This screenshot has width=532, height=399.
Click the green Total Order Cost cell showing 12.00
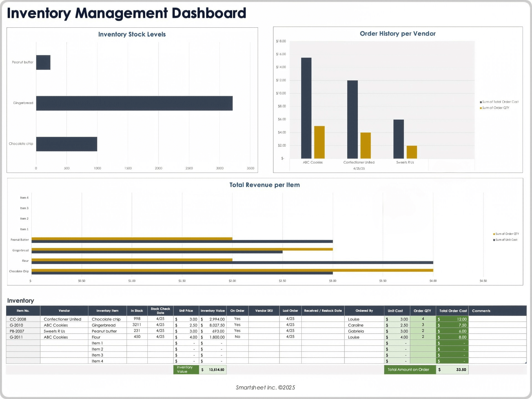(x=452, y=319)
